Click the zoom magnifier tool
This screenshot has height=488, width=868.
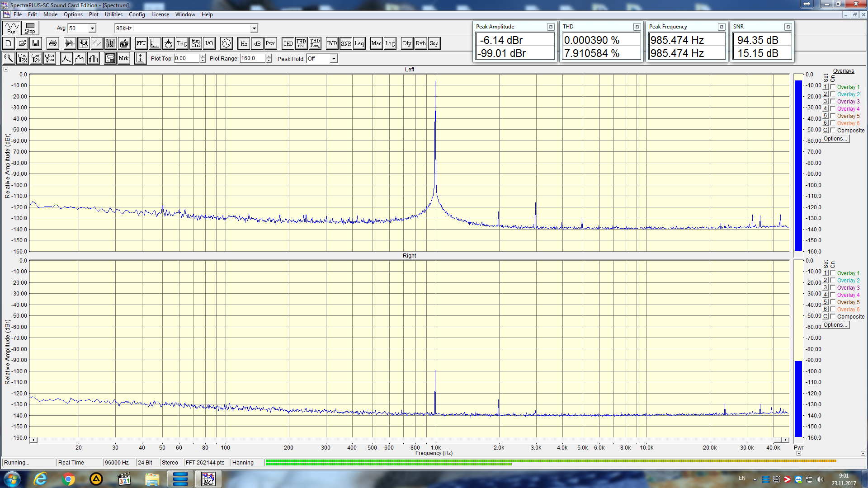(9, 58)
